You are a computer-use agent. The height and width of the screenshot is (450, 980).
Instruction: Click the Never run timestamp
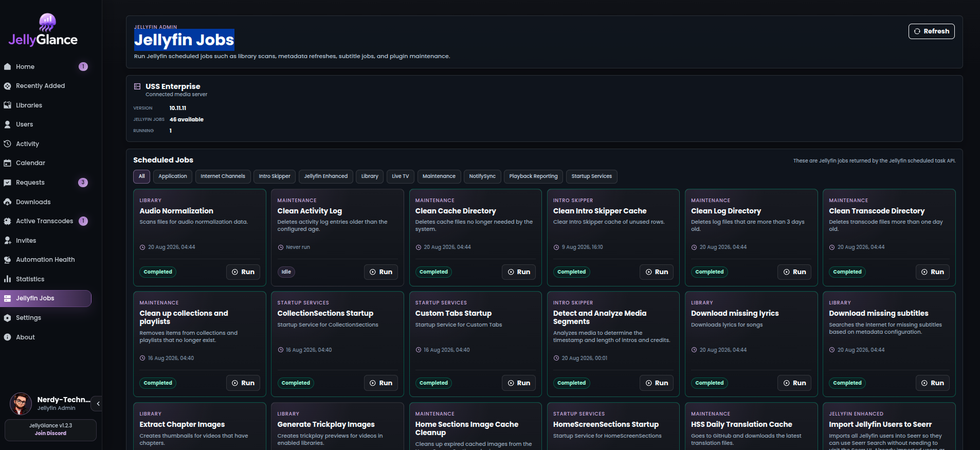[x=298, y=247]
